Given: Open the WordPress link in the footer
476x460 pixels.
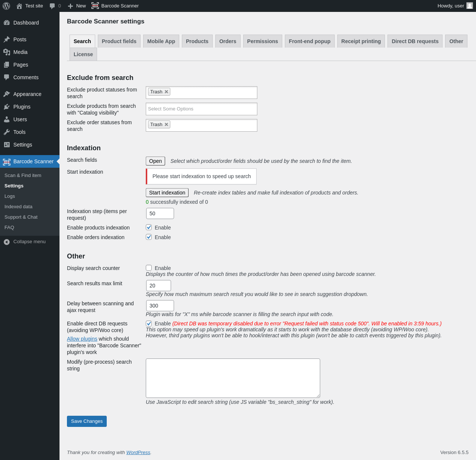Looking at the screenshot, I should pos(138,453).
